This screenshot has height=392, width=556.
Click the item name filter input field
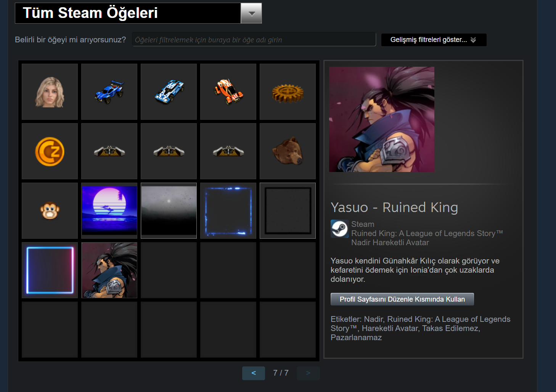[x=254, y=40]
